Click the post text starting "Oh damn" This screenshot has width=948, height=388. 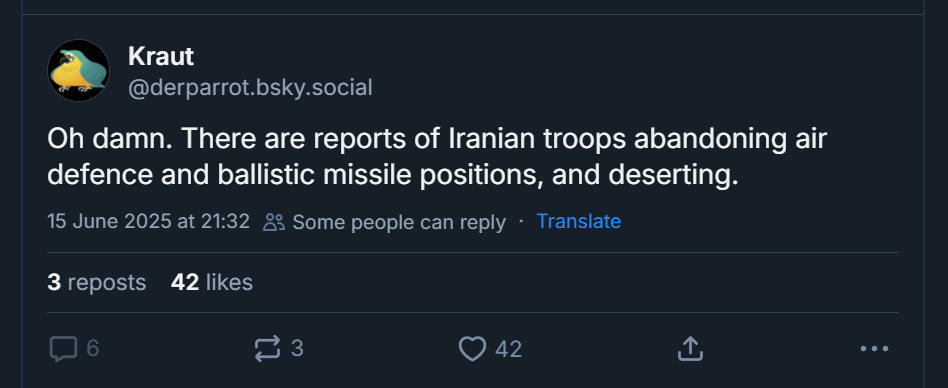[437, 157]
